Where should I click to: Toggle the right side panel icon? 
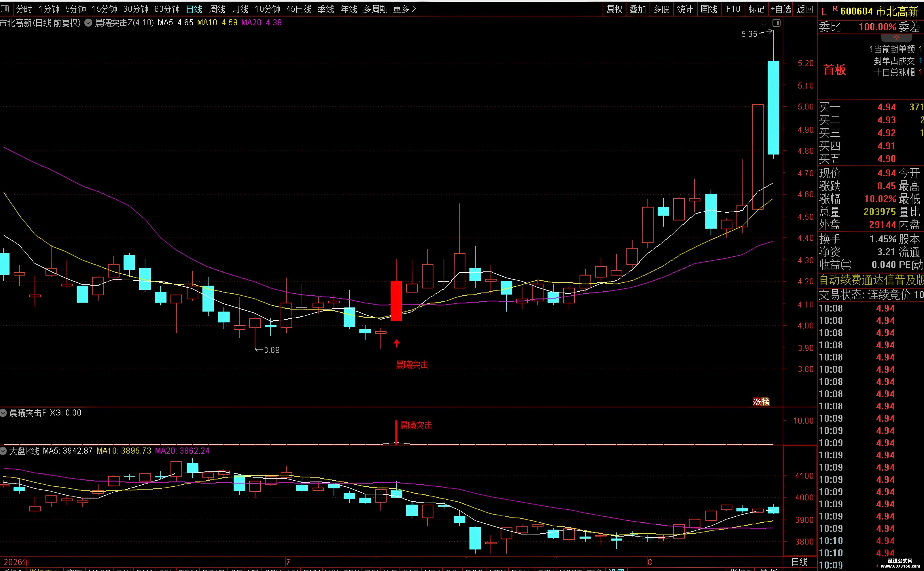(x=776, y=23)
